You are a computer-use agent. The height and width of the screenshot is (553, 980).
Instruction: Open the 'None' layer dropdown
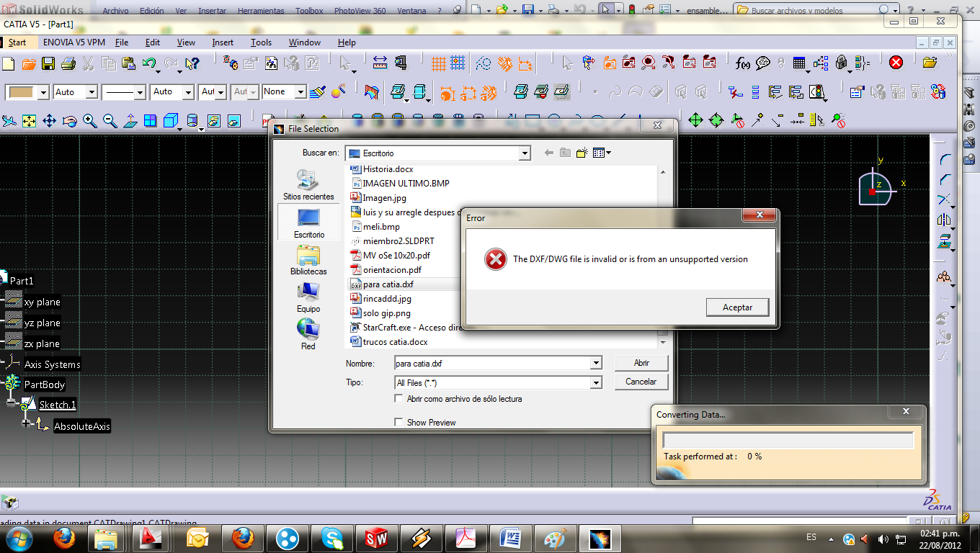pyautogui.click(x=301, y=92)
